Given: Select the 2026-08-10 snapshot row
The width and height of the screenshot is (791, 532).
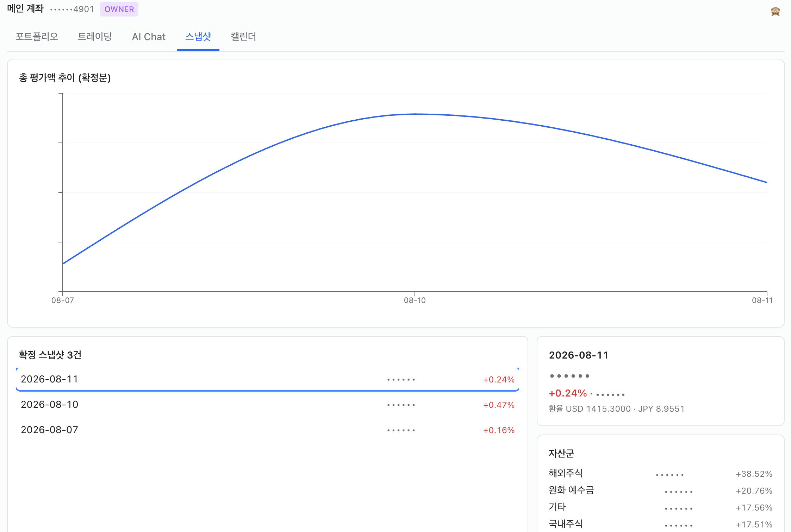Looking at the screenshot, I should tap(268, 405).
